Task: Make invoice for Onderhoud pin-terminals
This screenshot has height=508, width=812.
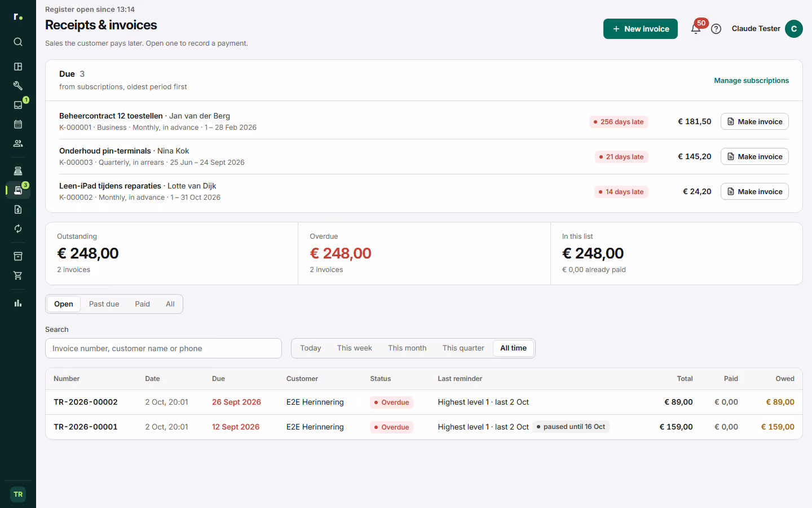Action: click(754, 156)
